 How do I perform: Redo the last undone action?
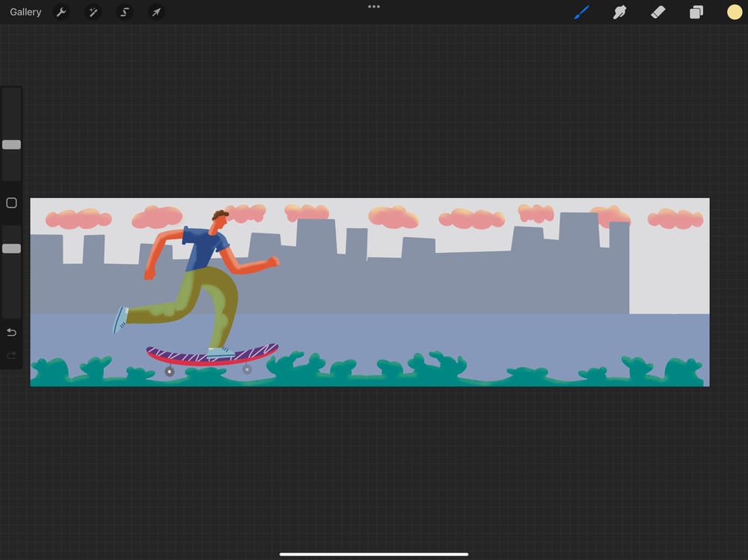point(11,355)
